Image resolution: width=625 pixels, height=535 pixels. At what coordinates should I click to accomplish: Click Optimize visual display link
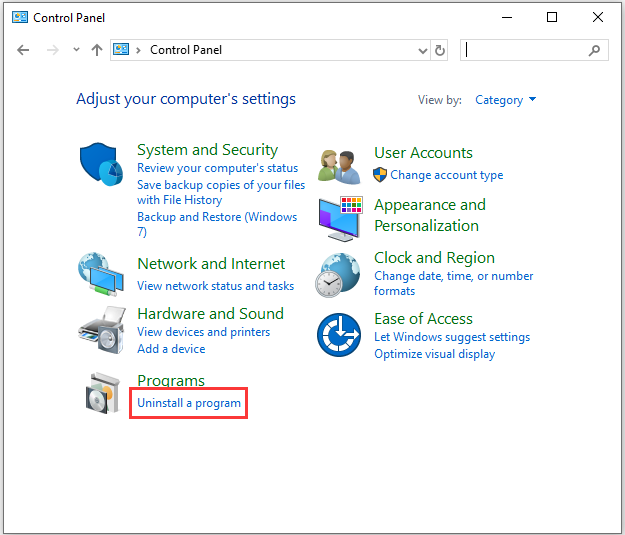click(x=434, y=354)
